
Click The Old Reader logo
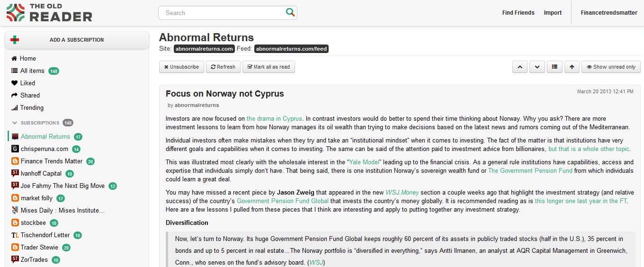coord(49,13)
